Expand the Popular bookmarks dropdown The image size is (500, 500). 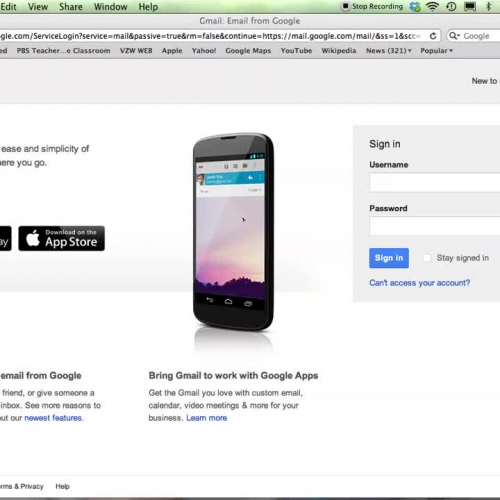(436, 51)
